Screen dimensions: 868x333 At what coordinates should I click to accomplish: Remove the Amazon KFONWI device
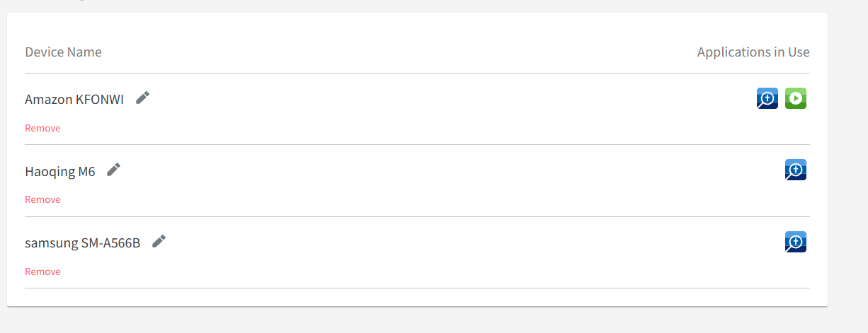42,128
